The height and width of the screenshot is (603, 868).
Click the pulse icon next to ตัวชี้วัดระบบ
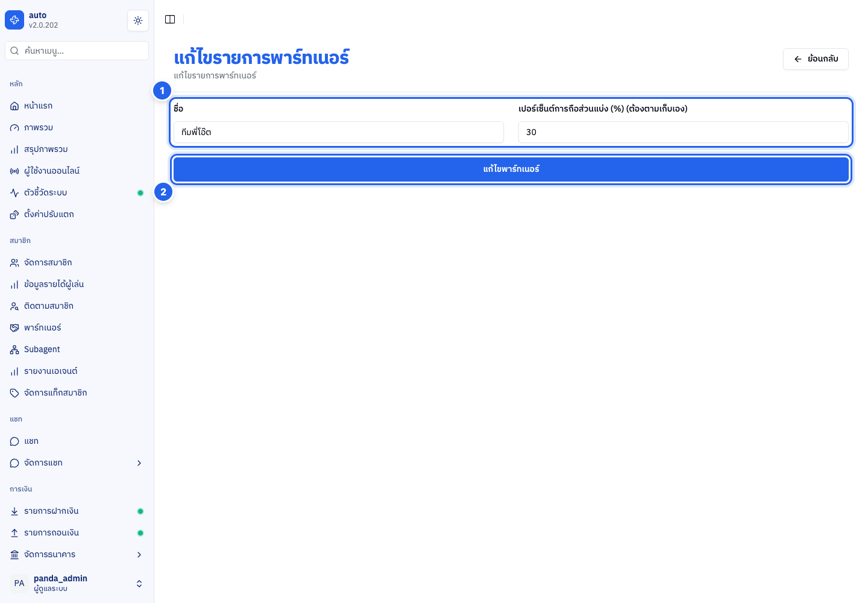[x=14, y=193]
